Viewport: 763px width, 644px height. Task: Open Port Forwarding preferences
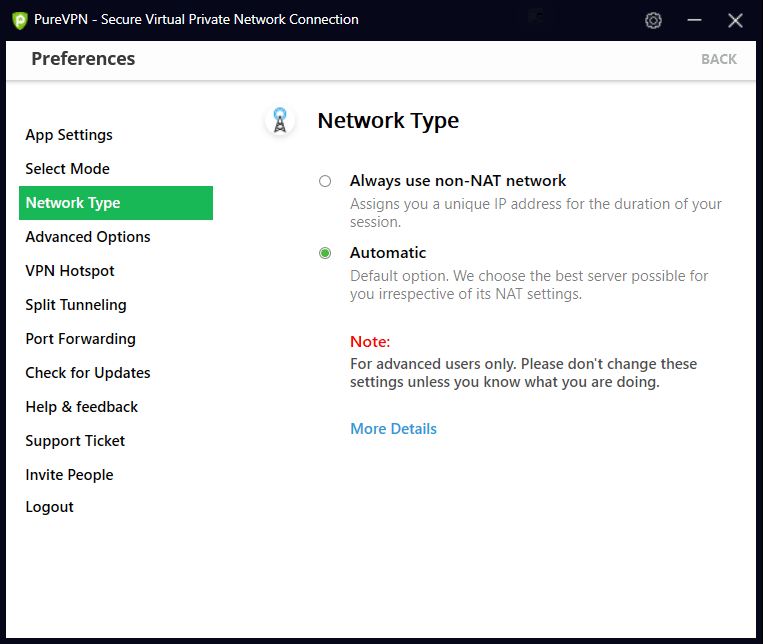[x=80, y=339]
